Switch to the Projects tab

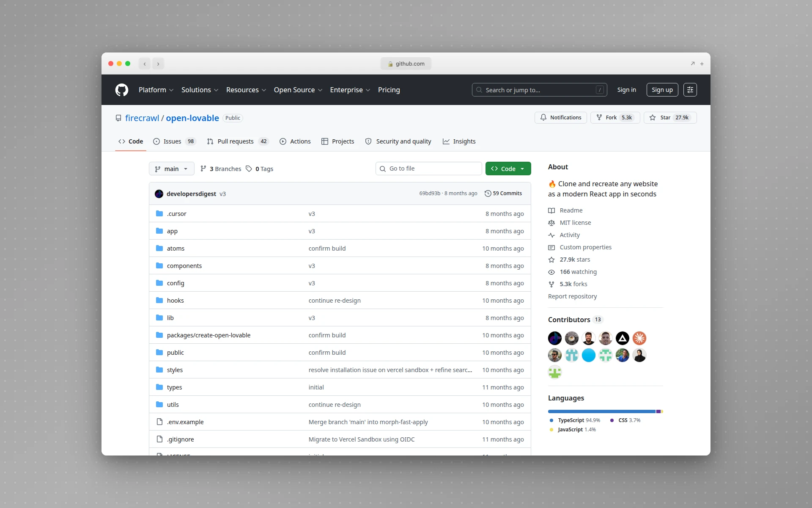click(338, 141)
